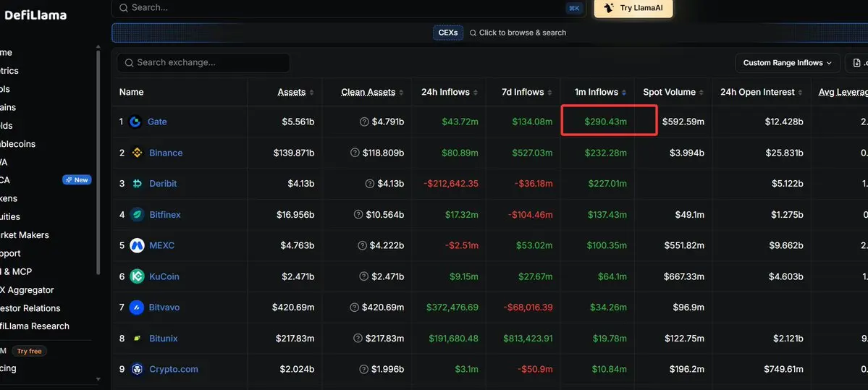Open the DEX Aggregator sidebar item
The image size is (868, 390).
pos(27,290)
